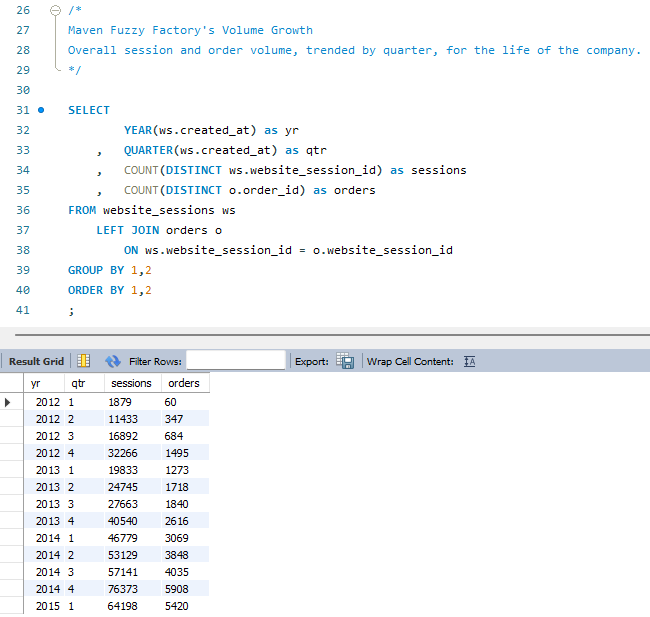This screenshot has width=650, height=617.
Task: Select the sessions cell 24745
Action: (x=132, y=487)
